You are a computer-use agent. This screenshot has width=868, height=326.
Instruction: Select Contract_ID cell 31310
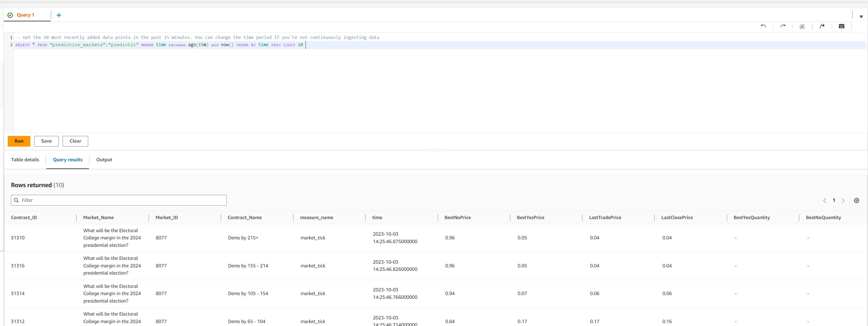[18, 238]
